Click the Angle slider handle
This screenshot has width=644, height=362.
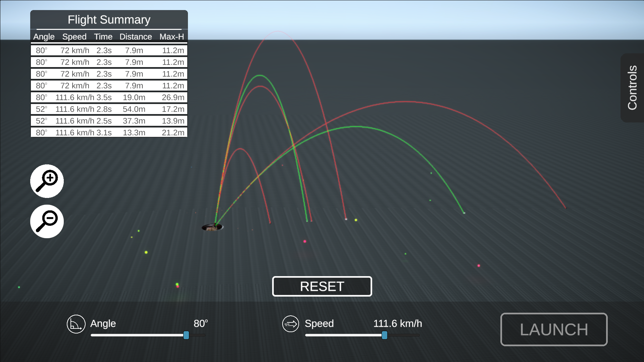click(x=186, y=335)
